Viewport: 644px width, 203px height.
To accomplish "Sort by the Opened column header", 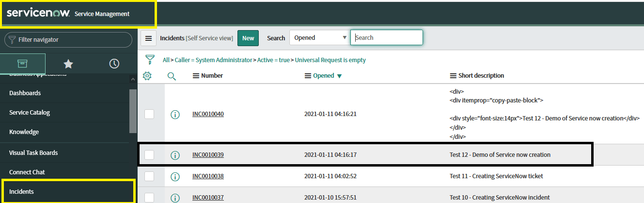I will tap(323, 76).
